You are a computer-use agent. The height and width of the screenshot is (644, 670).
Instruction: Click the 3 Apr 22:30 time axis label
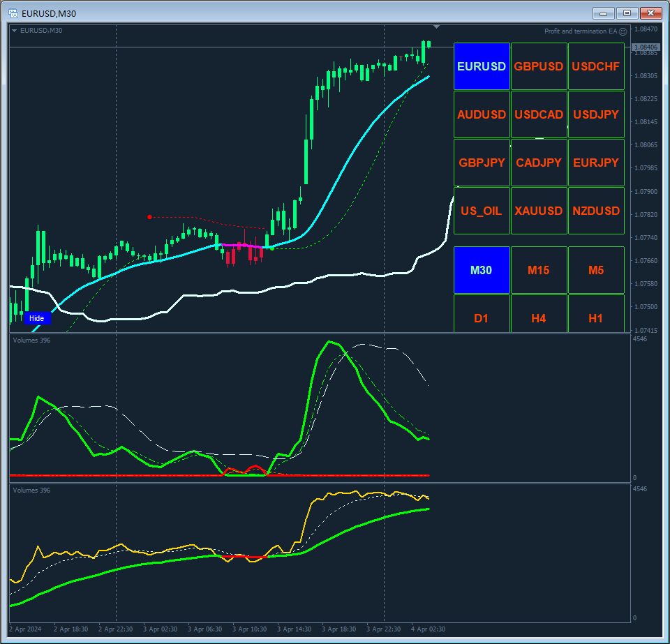pyautogui.click(x=383, y=629)
